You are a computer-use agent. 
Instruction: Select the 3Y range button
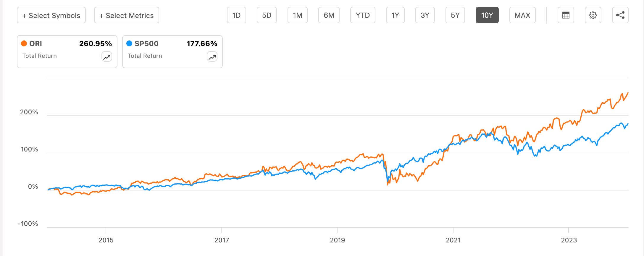(x=425, y=15)
